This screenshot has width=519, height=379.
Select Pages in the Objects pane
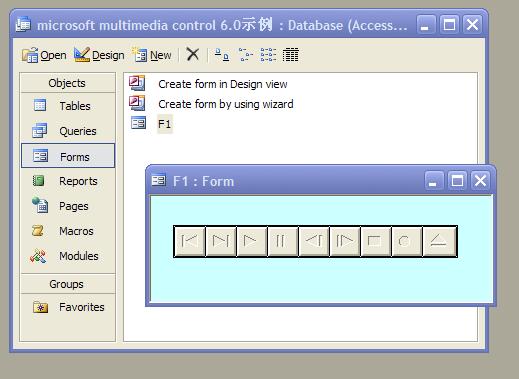click(x=68, y=206)
